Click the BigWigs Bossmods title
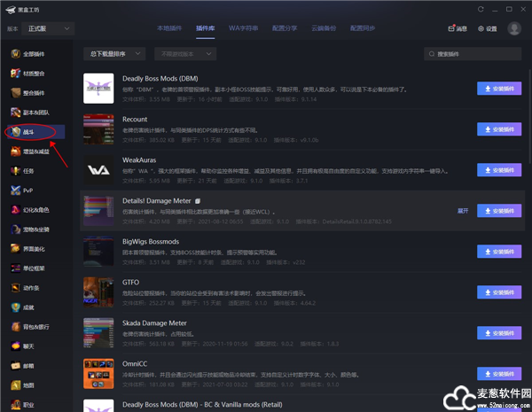Image resolution: width=532 pixels, height=412 pixels. (151, 241)
